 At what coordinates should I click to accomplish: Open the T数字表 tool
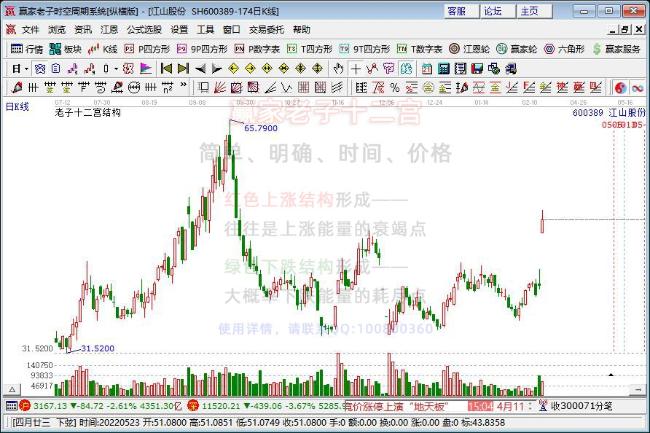pos(420,49)
